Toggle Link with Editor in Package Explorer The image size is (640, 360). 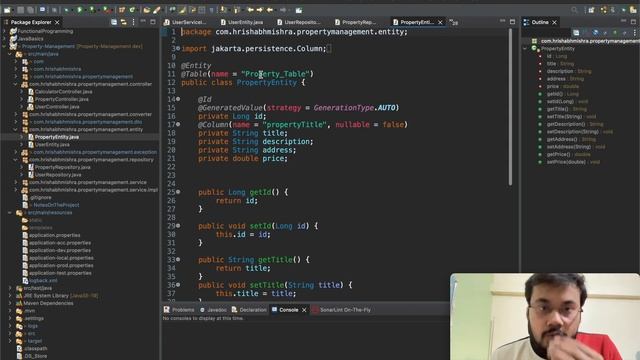coord(124,22)
